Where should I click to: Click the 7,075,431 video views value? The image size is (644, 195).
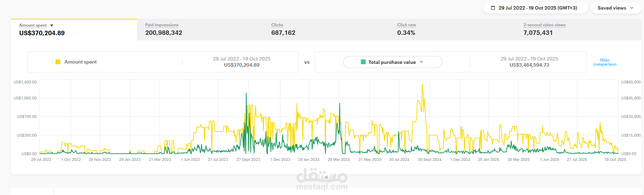pyautogui.click(x=538, y=33)
